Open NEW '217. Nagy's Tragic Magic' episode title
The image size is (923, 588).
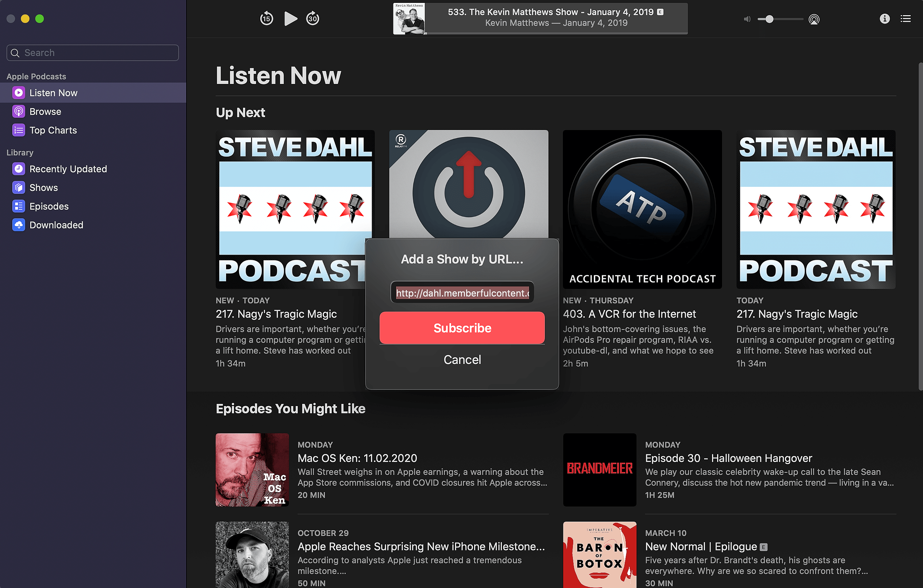(277, 314)
